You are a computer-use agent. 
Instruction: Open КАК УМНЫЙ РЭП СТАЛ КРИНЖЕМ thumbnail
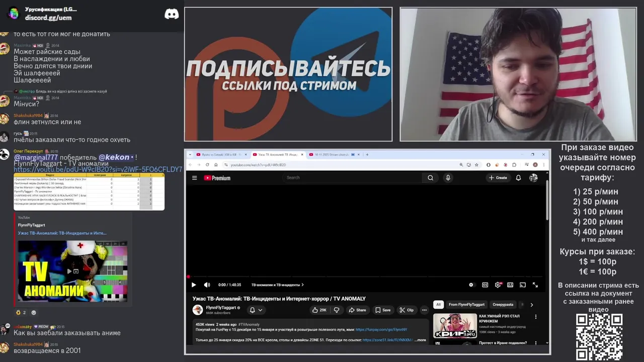pyautogui.click(x=455, y=326)
